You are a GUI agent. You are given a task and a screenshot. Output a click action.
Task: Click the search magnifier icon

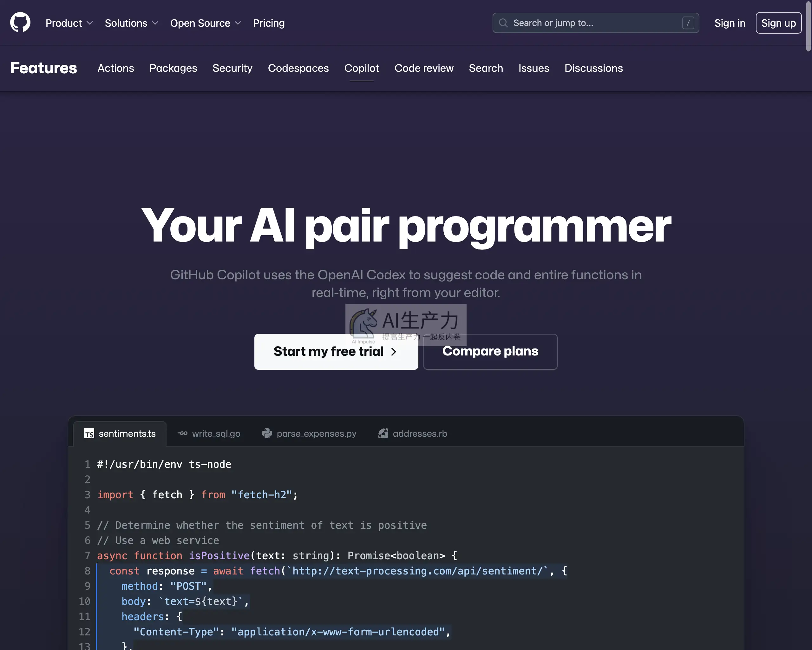[503, 23]
